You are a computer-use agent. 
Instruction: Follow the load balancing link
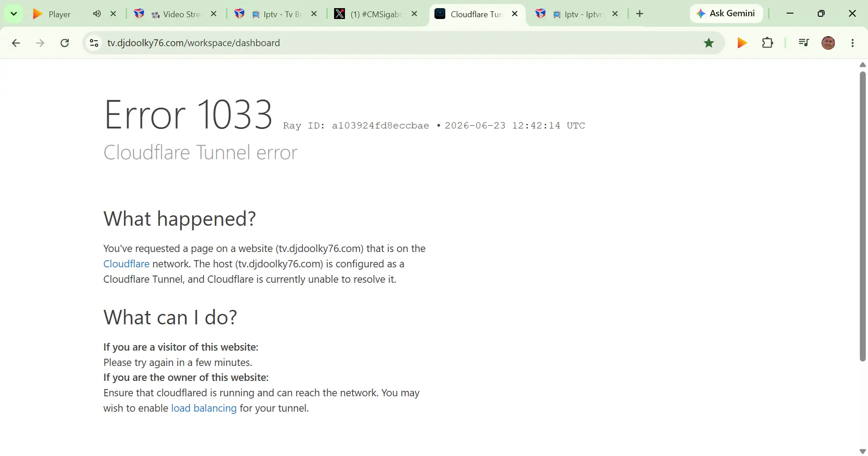203,408
